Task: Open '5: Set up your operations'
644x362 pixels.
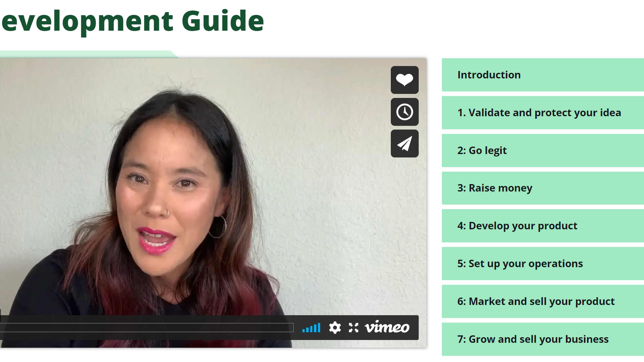Action: (x=543, y=263)
